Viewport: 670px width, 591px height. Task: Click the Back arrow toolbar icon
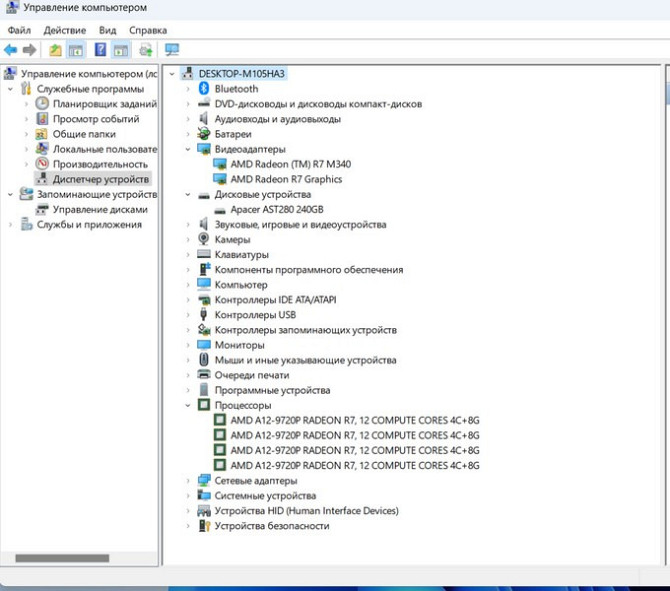10,50
